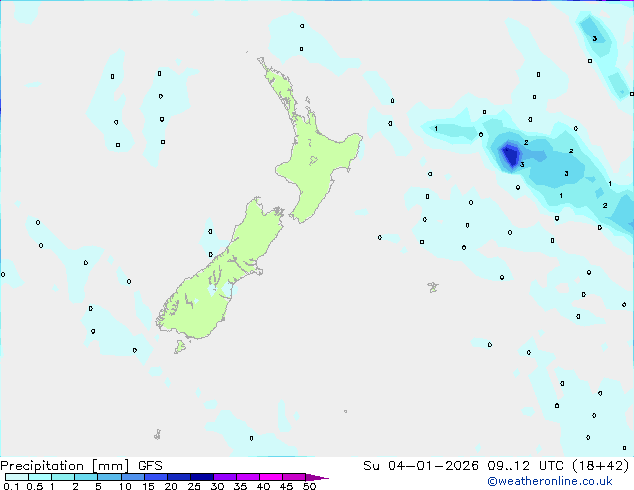634x490 pixels.
Task: Pick the 35–40 mm legend swatch
Action: [x=248, y=477]
